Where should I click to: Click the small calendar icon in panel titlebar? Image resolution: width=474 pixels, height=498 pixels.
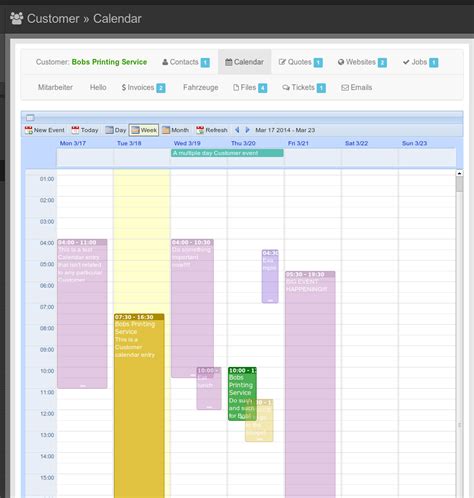tap(30, 118)
